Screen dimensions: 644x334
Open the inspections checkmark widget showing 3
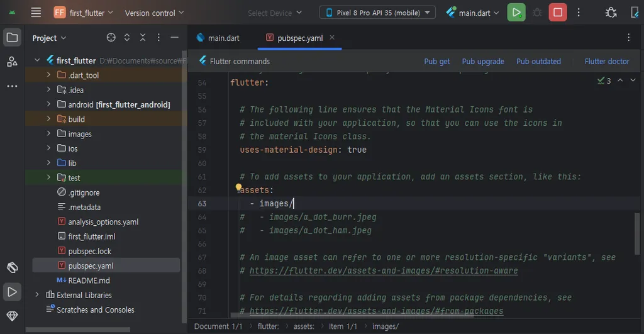(x=604, y=81)
